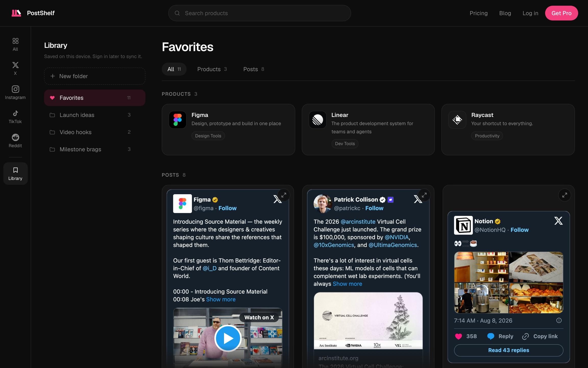588x368 pixels.
Task: Open the Milestone brags folder
Action: pyautogui.click(x=95, y=149)
